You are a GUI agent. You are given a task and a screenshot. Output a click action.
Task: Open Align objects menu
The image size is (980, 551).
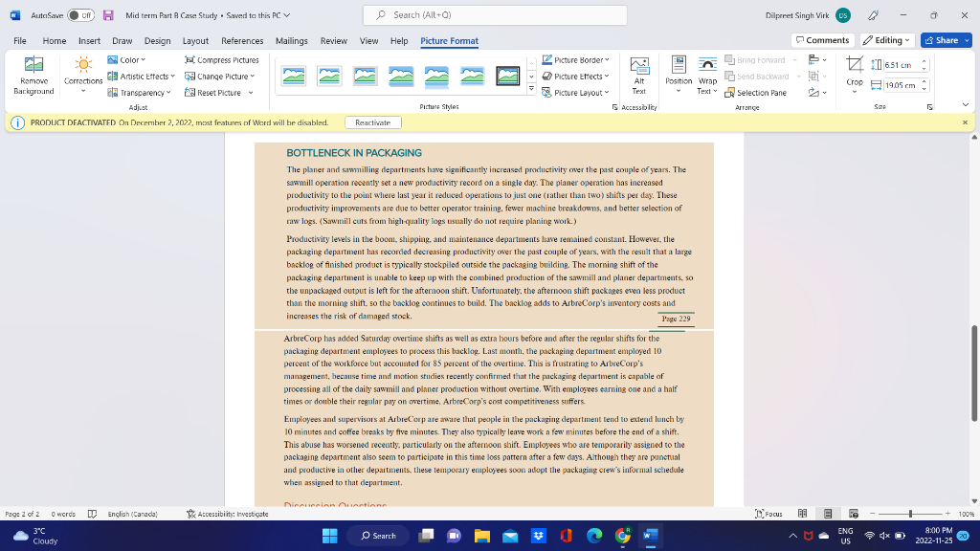817,60
